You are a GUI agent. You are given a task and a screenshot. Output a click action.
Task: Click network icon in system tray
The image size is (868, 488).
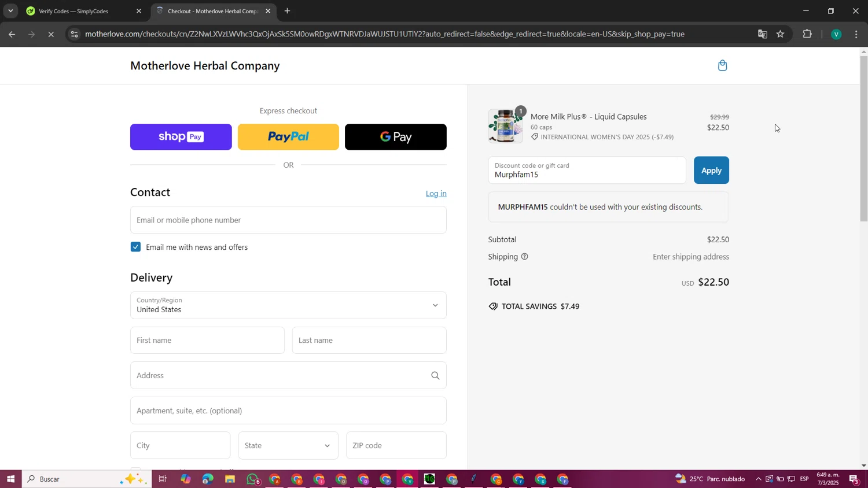click(x=791, y=479)
